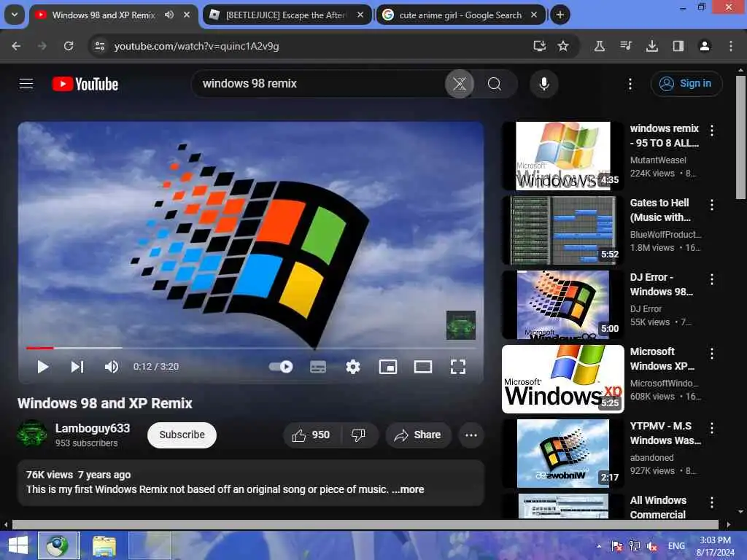Enable miniplayer mode
The image size is (747, 560).
tap(388, 367)
